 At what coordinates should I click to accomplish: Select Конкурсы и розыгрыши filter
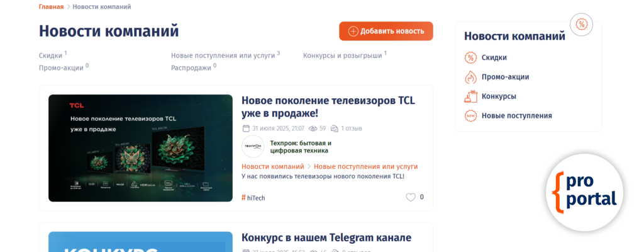(342, 55)
